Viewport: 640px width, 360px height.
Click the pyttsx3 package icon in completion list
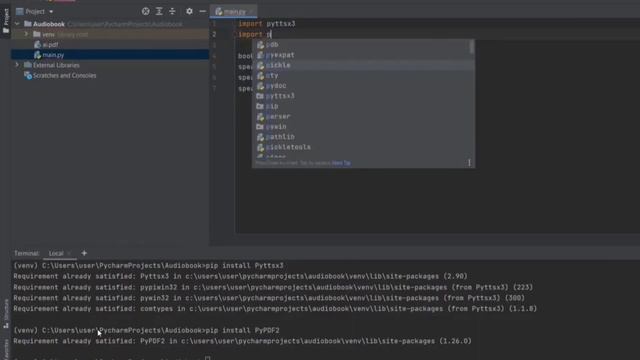point(260,96)
